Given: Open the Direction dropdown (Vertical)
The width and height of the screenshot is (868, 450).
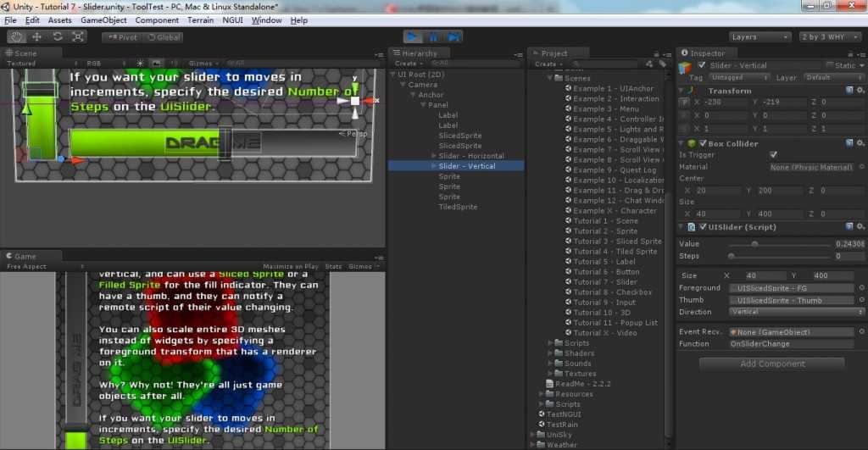Looking at the screenshot, I should pos(796,312).
